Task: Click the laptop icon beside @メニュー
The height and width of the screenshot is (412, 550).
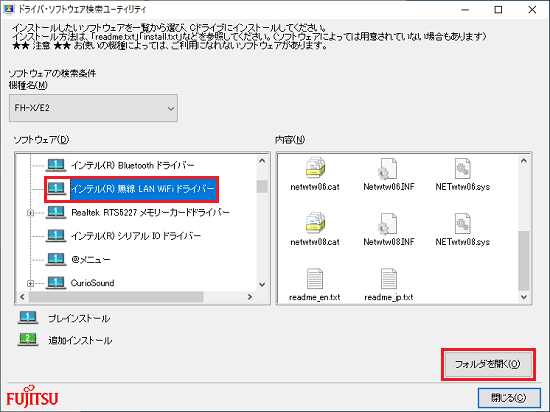Action: point(56,259)
